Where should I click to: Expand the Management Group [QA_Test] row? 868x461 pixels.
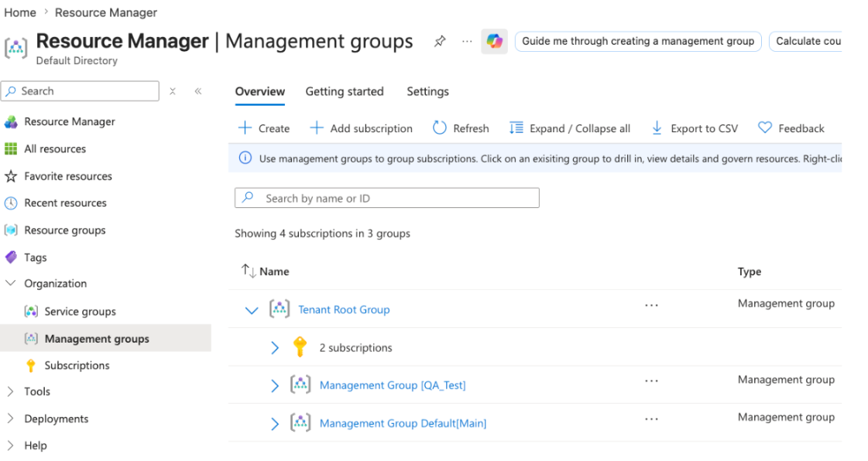coord(275,386)
